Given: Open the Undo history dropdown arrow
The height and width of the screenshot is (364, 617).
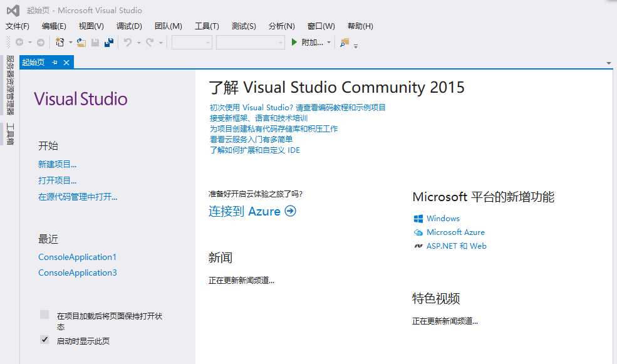Looking at the screenshot, I should click(138, 42).
